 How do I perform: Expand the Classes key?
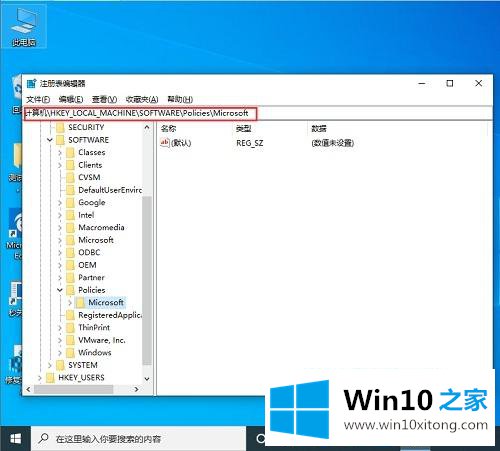point(60,153)
